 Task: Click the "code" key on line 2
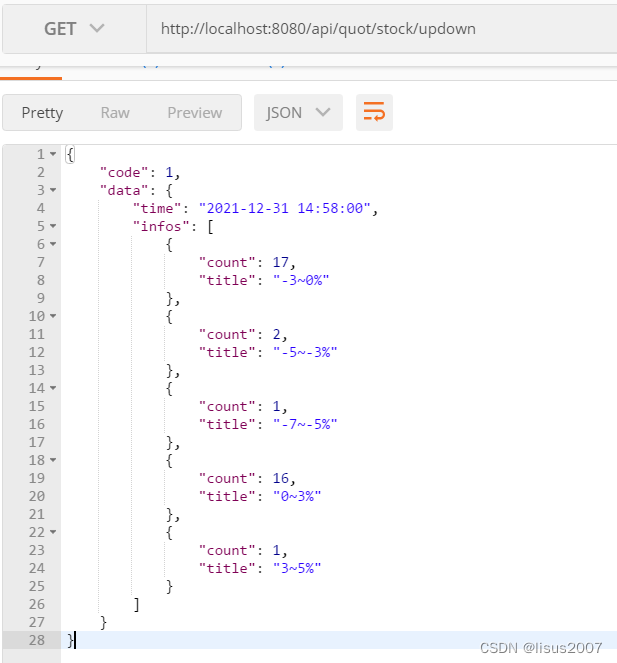pos(124,172)
